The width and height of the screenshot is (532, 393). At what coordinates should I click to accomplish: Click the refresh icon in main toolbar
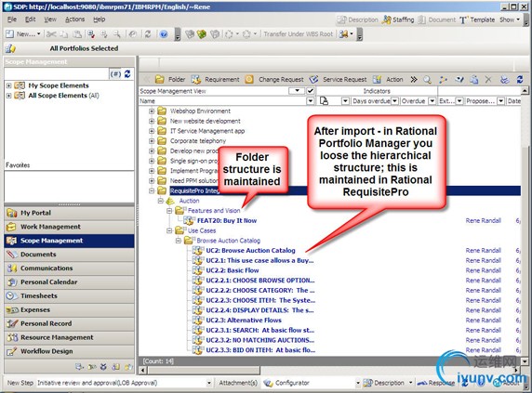[148, 33]
